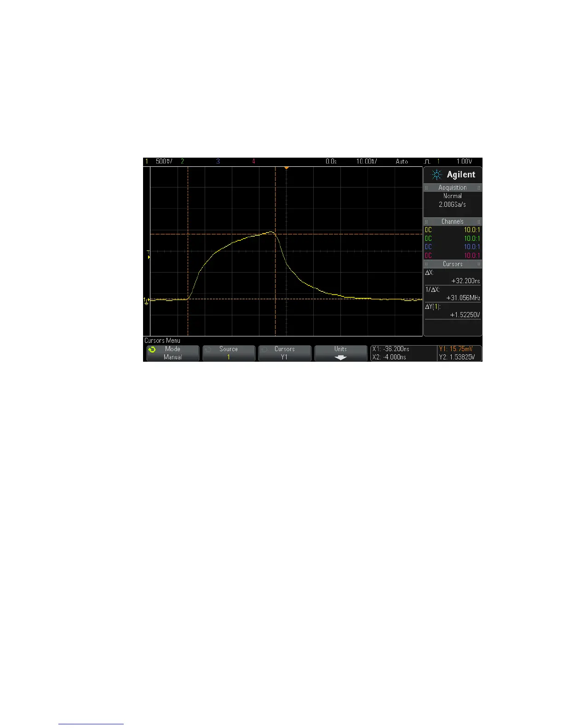Click the orange Y1 15.75mV readout
Viewport: 563px width, 728px height.
point(456,349)
